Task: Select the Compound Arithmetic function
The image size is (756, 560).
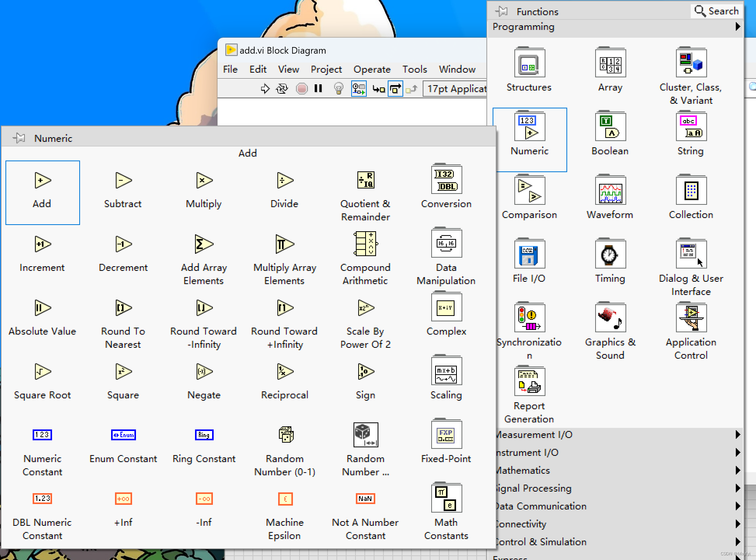Action: [365, 244]
